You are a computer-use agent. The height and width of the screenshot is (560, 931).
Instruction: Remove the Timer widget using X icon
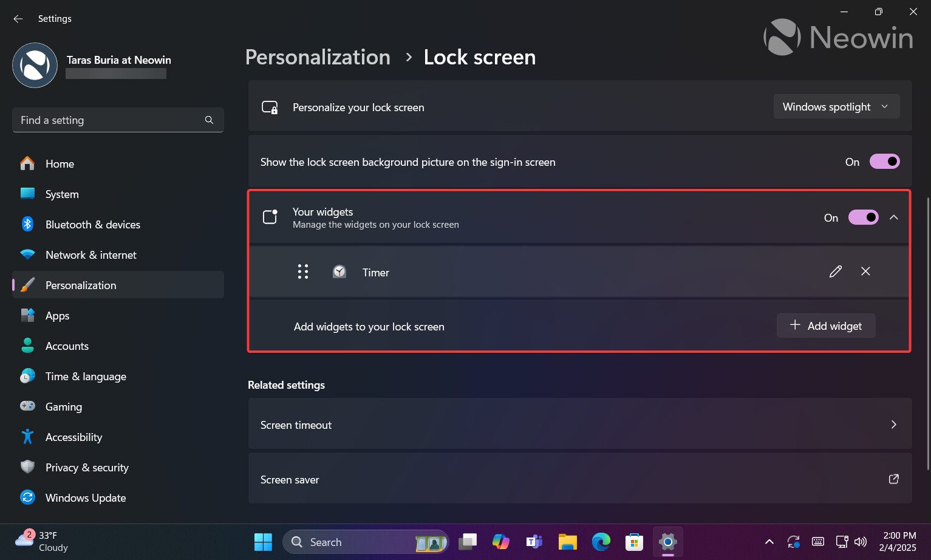pyautogui.click(x=865, y=271)
